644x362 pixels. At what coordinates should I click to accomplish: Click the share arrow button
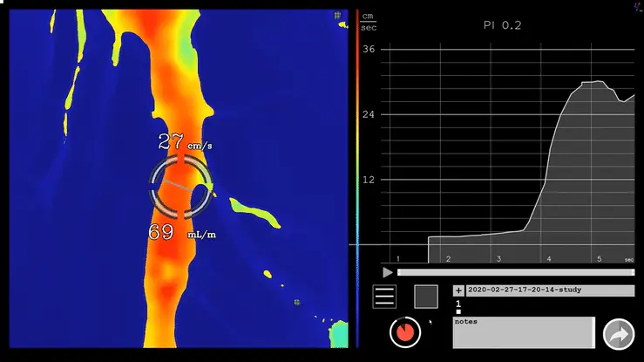click(619, 333)
